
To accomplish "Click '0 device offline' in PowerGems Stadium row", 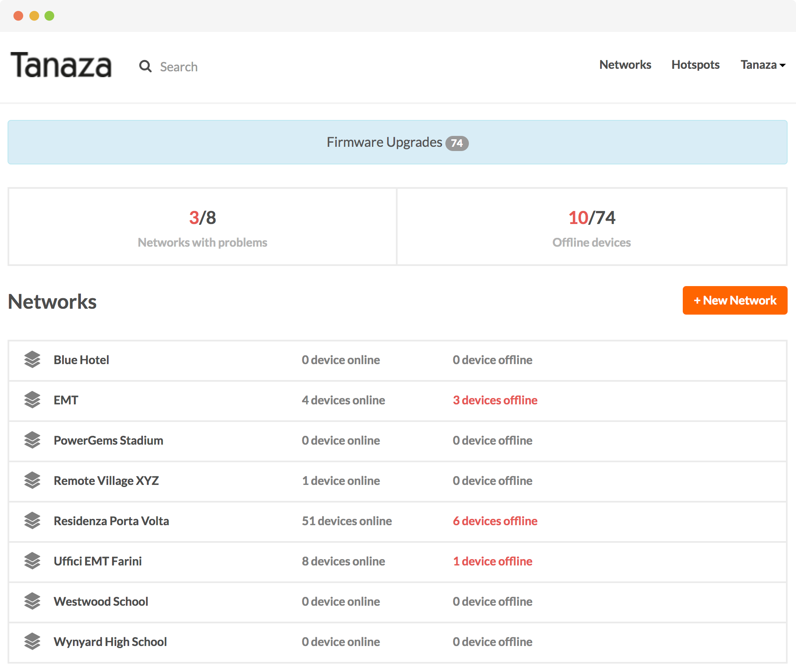I will click(492, 440).
